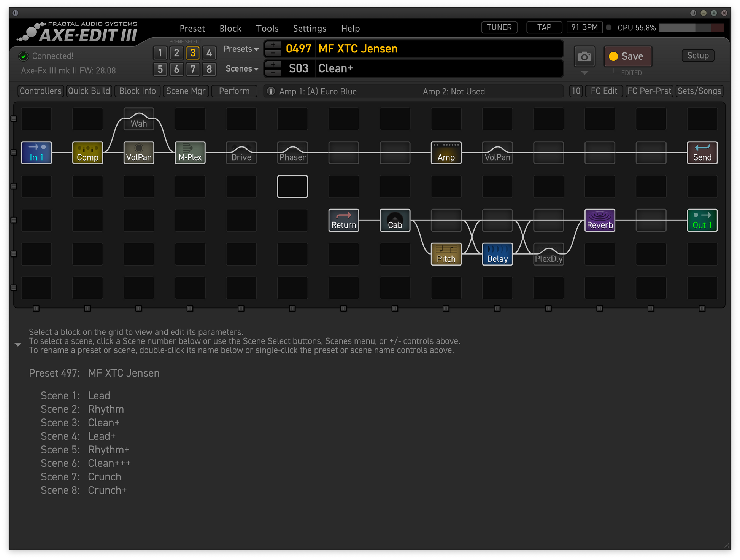
Task: Select the Pitch block
Action: 446,254
